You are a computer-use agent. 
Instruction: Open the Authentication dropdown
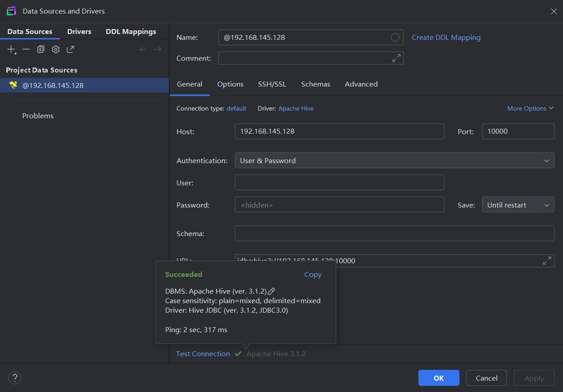[x=394, y=160]
